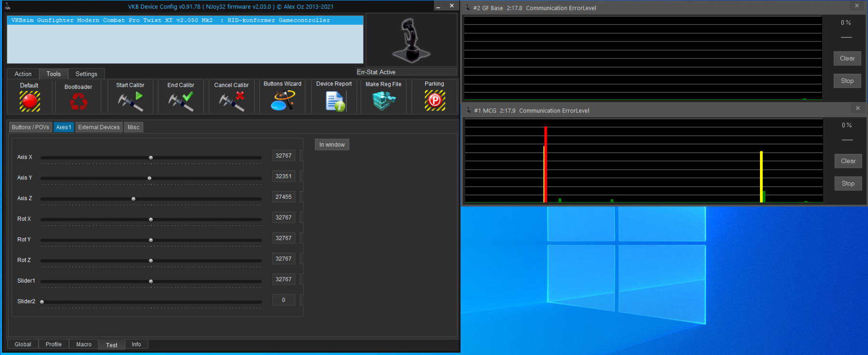Click the yellow error bar in #1 MCG graph
The height and width of the screenshot is (355, 868).
761,177
